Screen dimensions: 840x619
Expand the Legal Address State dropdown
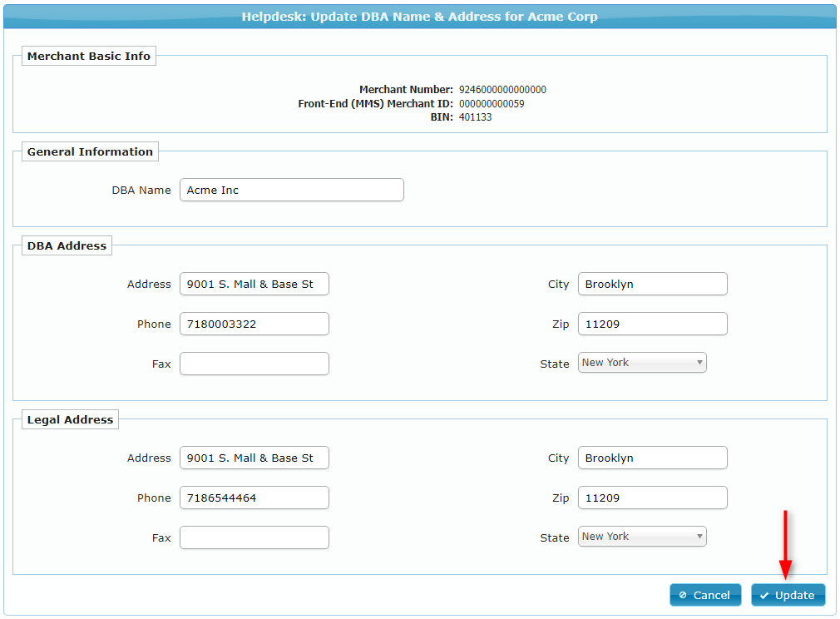(642, 537)
